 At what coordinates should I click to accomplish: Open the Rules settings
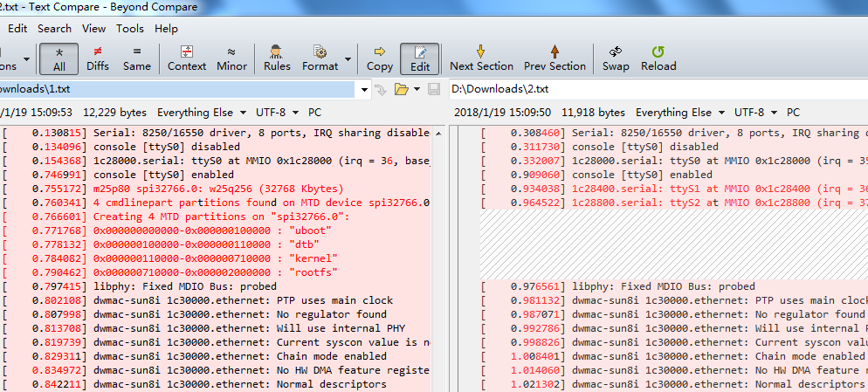(x=277, y=58)
